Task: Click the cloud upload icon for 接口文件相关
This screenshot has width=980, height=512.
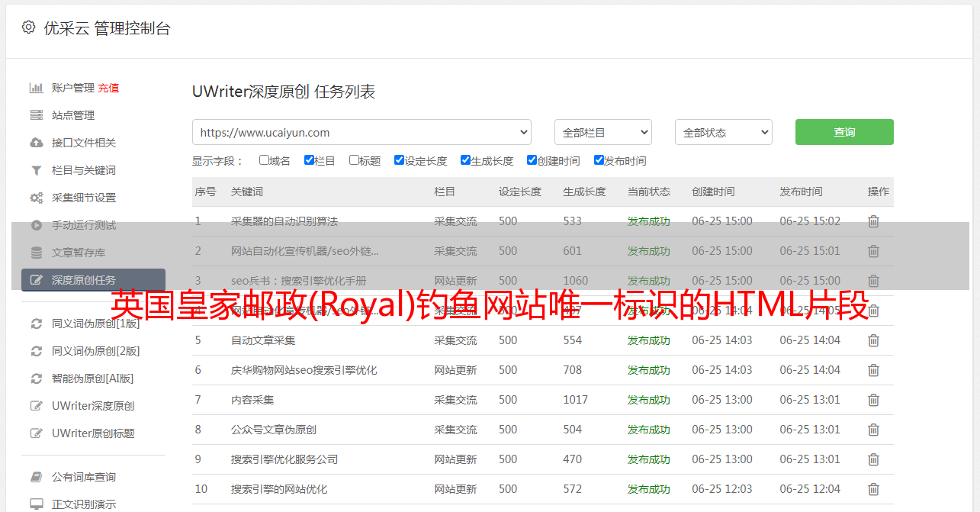Action: pyautogui.click(x=36, y=143)
